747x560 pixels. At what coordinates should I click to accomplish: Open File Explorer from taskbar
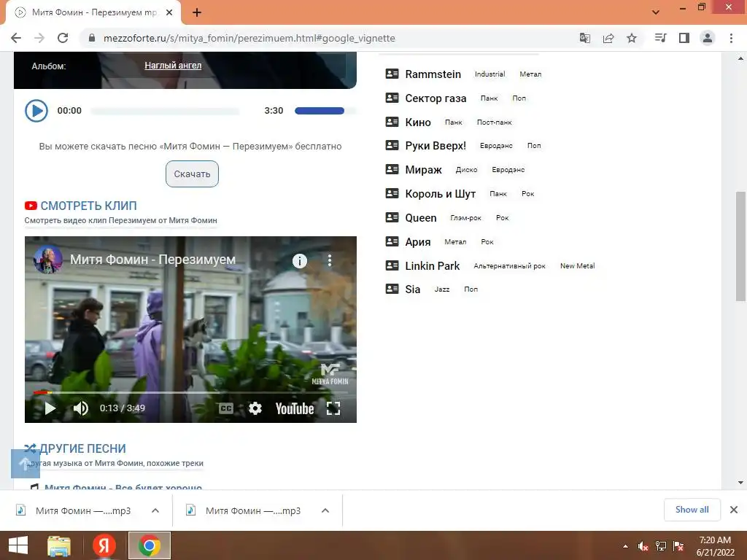[59, 545]
